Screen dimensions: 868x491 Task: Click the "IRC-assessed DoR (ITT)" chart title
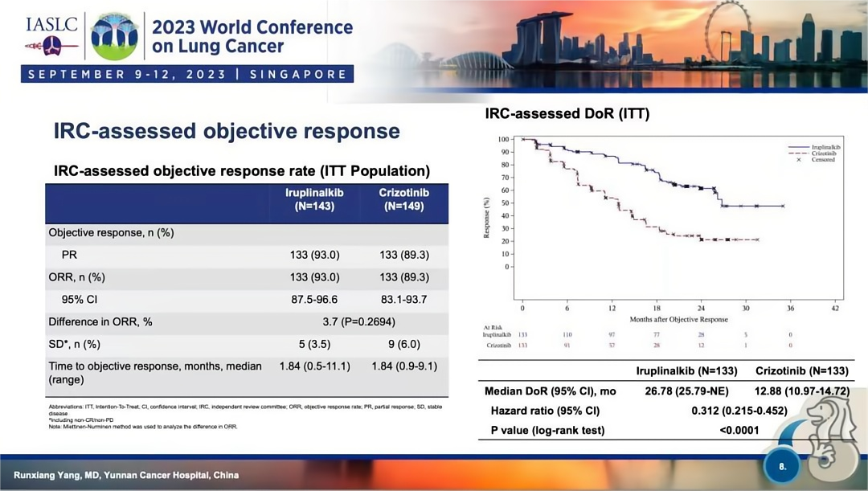567,113
